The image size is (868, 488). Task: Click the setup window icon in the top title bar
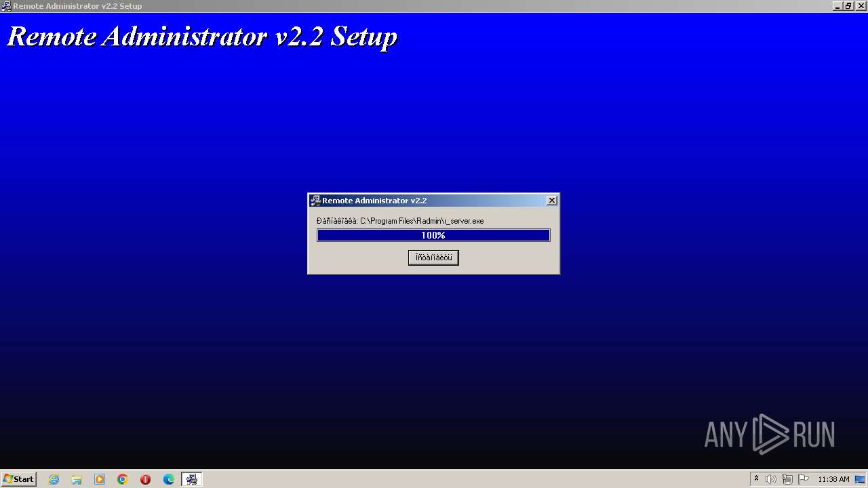(6, 6)
